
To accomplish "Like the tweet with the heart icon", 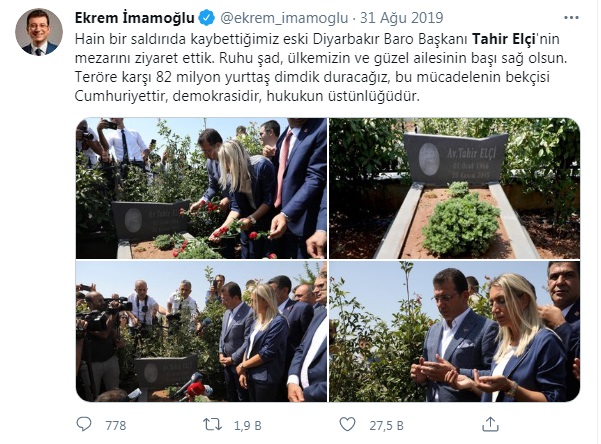I will tap(347, 424).
